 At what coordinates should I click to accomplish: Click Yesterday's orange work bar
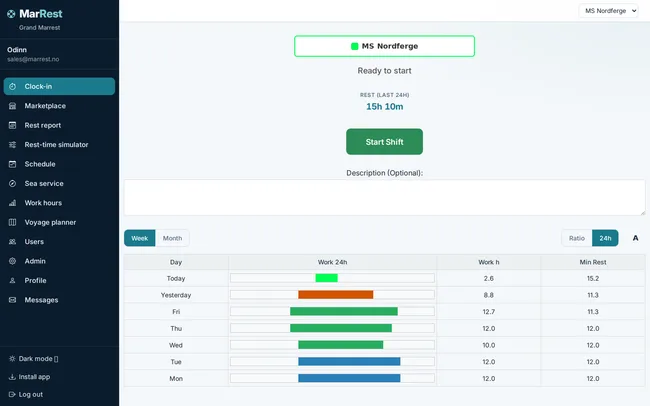pos(336,295)
